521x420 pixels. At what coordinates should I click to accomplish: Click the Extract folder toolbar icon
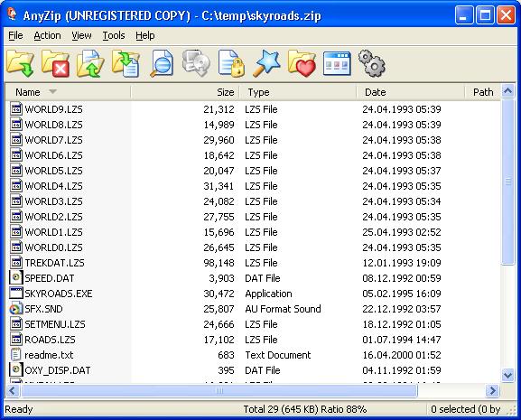pyautogui.click(x=20, y=63)
